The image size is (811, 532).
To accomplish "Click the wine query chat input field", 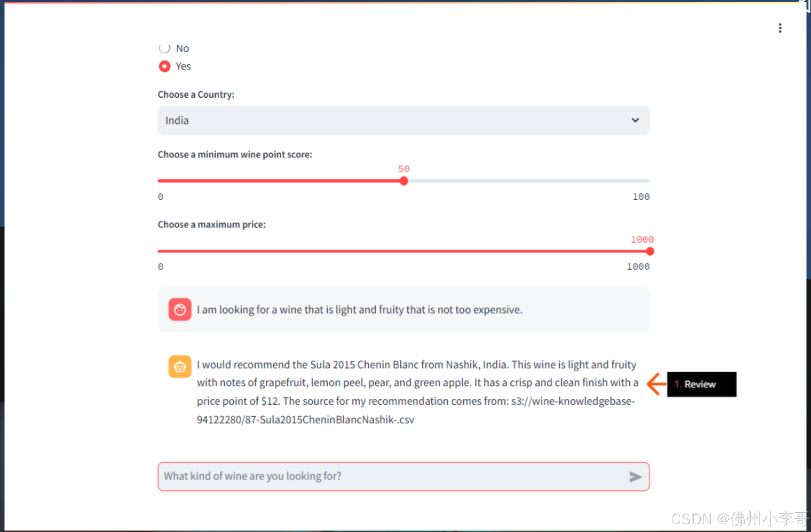I will point(404,476).
